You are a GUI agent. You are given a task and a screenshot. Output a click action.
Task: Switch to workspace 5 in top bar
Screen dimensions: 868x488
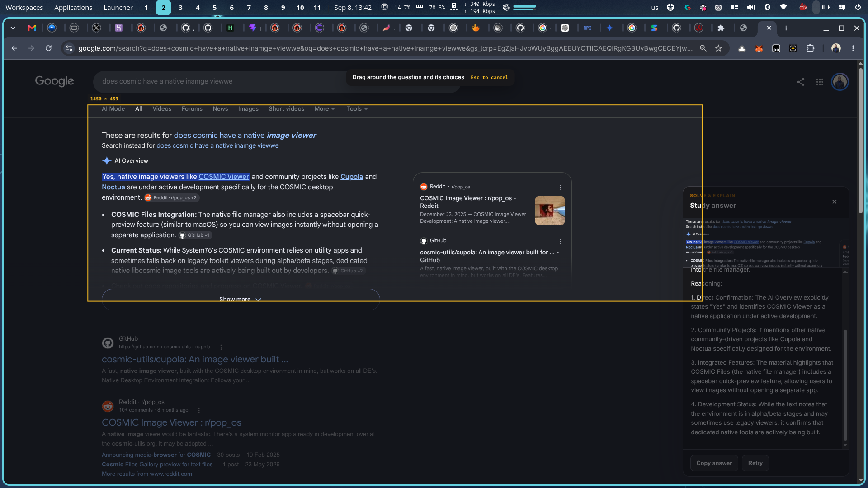click(x=215, y=8)
